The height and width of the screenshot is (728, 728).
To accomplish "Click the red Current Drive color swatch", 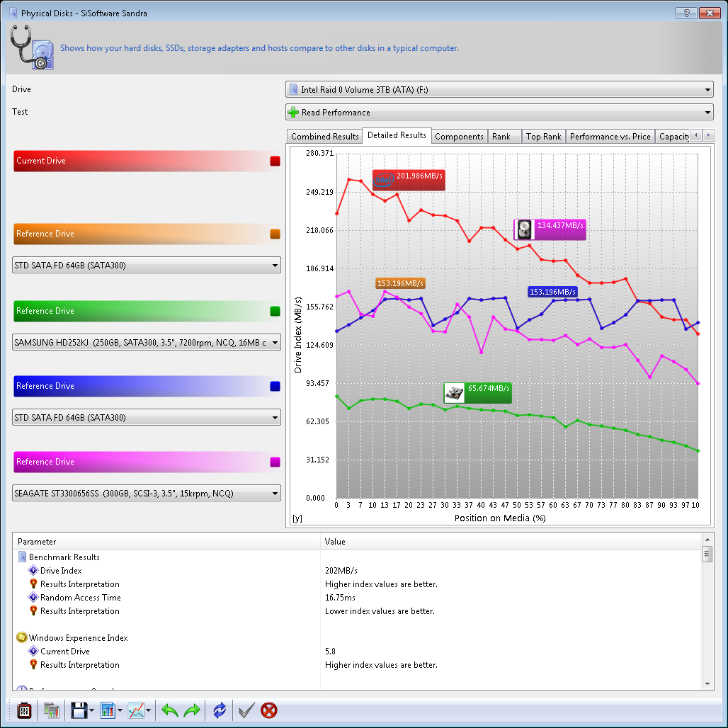I will (275, 161).
